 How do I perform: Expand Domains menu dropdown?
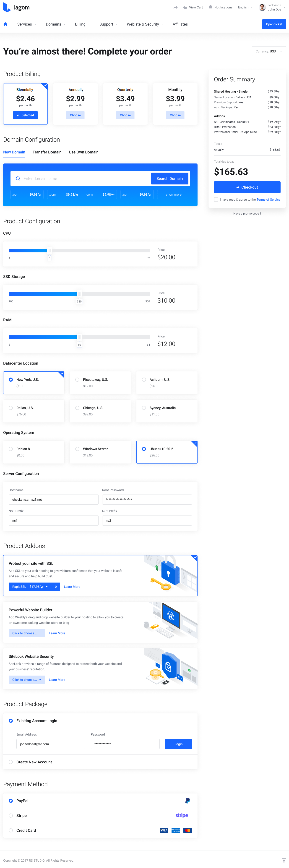[56, 24]
